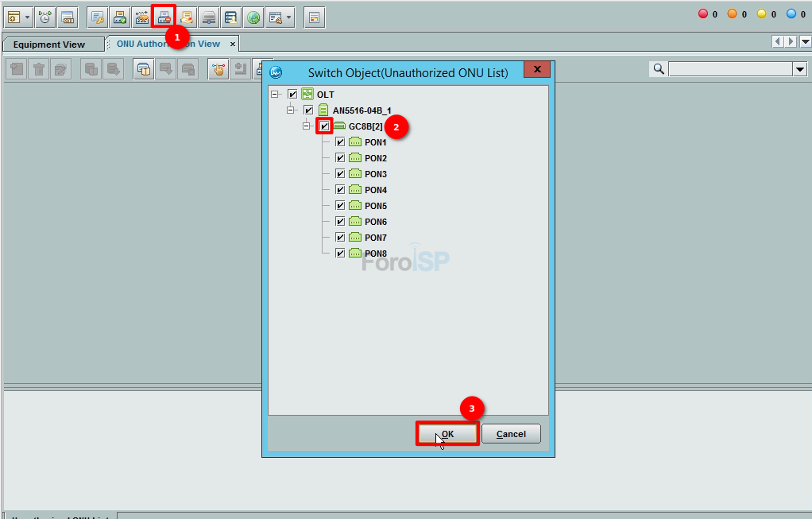Image resolution: width=812 pixels, height=519 pixels.
Task: Toggle the PON1 checkbox
Action: click(340, 142)
